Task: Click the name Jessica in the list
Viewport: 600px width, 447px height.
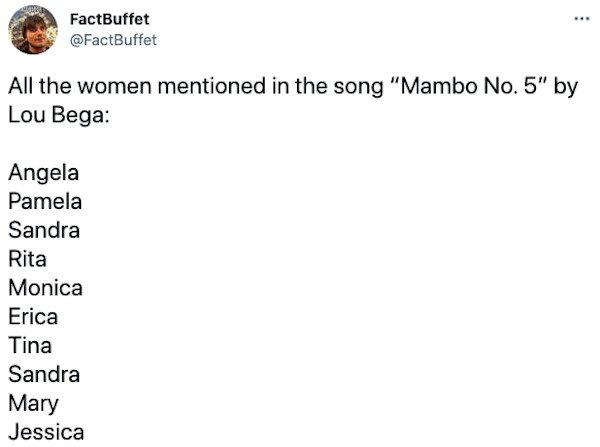Action: (x=45, y=433)
